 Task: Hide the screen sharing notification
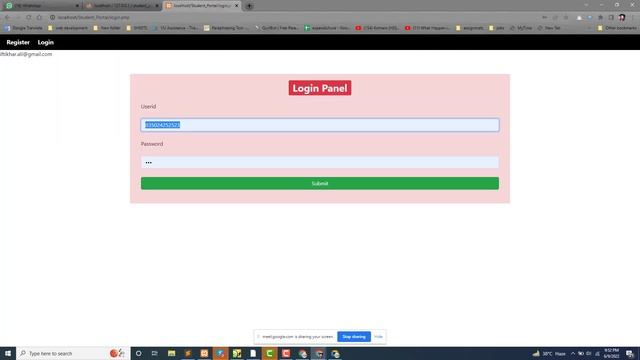[378, 337]
